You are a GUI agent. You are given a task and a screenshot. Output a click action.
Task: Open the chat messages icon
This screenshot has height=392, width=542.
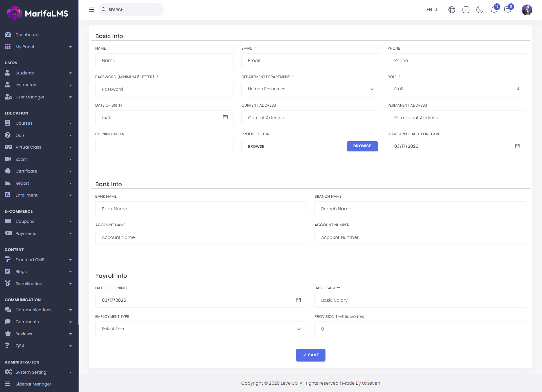[508, 10]
